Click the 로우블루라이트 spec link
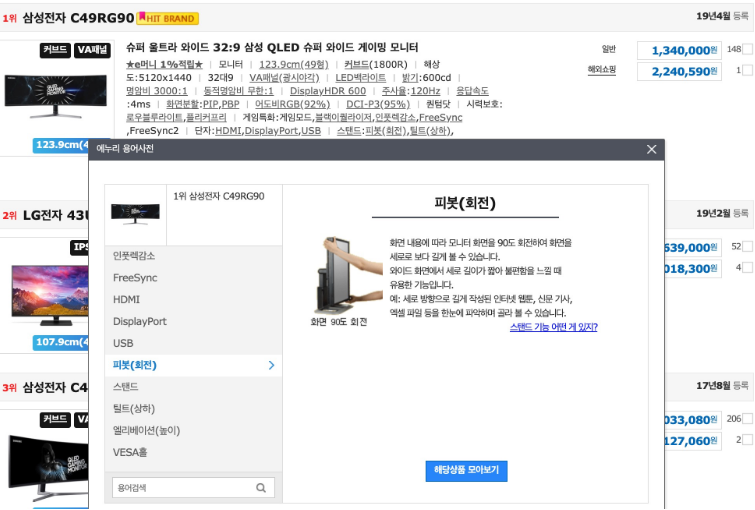The height and width of the screenshot is (510, 755). point(155,118)
